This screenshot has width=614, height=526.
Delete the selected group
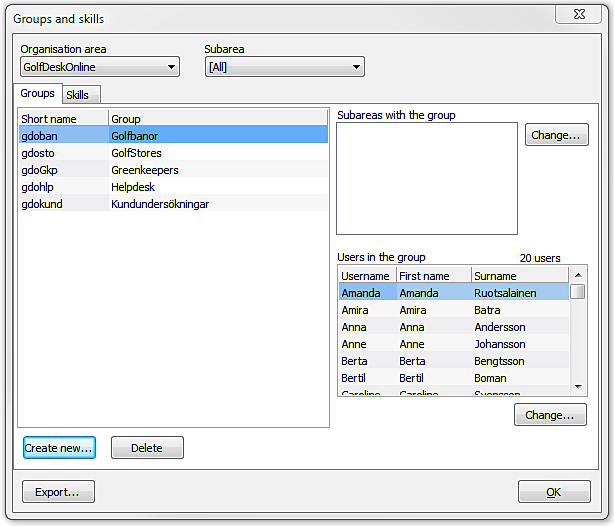(x=147, y=448)
